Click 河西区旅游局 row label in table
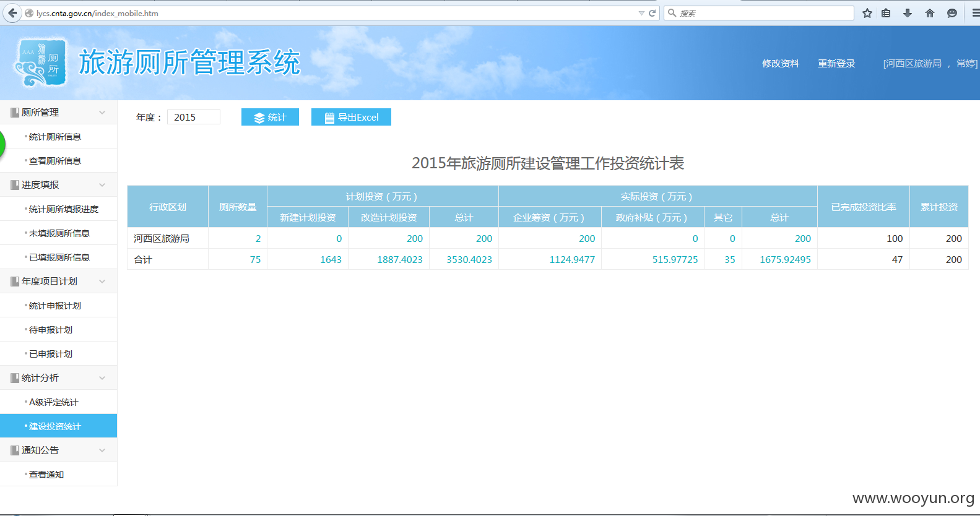The image size is (980, 516). [162, 239]
